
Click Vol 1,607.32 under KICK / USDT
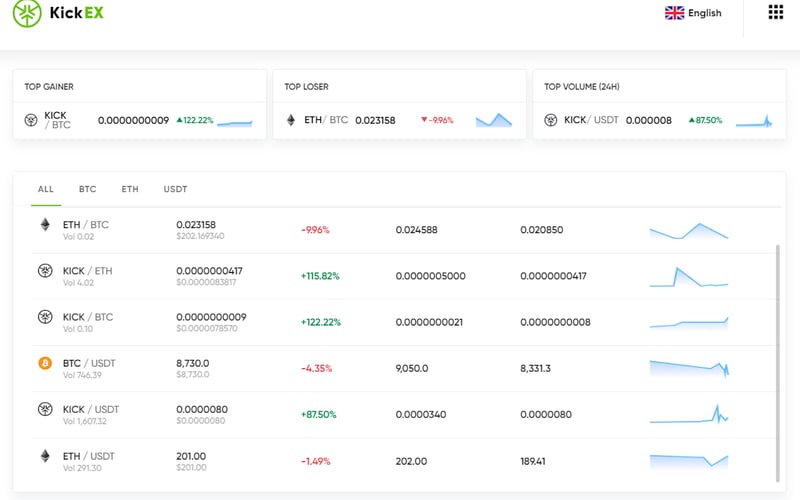click(x=85, y=421)
